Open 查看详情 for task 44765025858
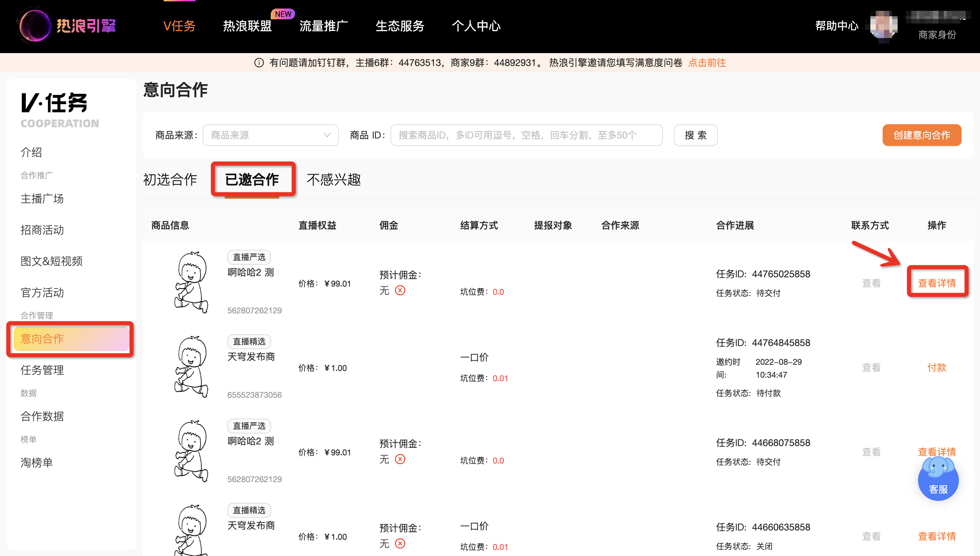Screen dimensions: 980x556 pyautogui.click(x=937, y=283)
